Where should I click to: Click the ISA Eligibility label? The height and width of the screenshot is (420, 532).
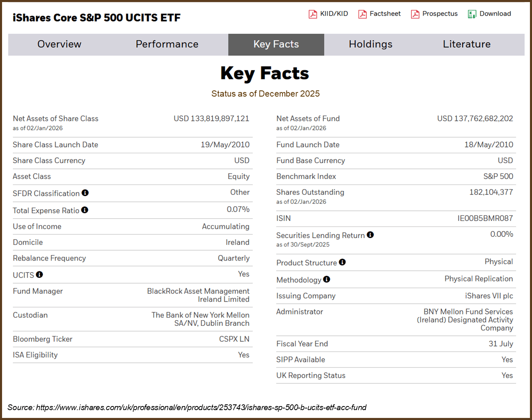point(35,355)
